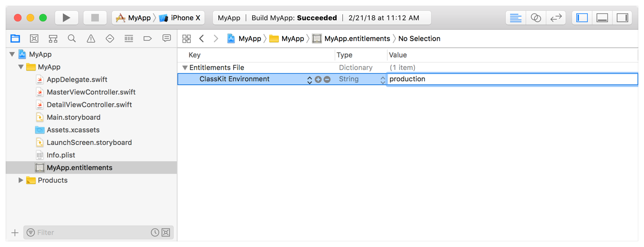Open the Breakpoint navigator

[x=148, y=39]
